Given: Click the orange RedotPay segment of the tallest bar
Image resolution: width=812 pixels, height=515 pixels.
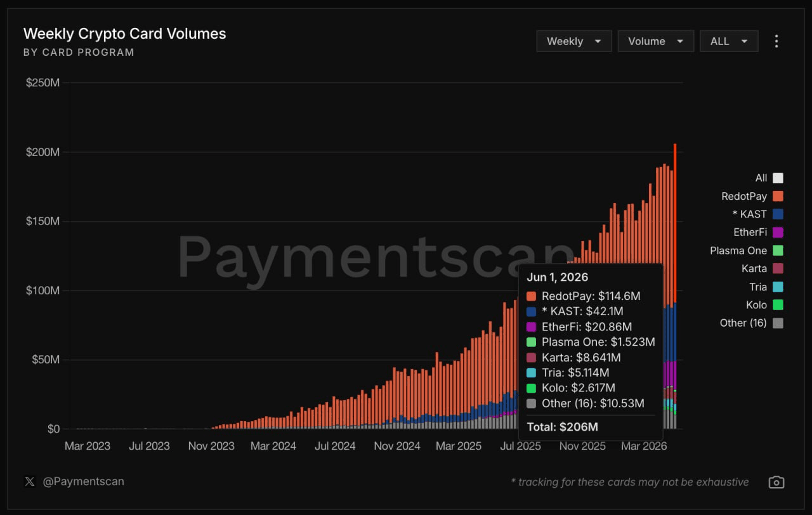Looking at the screenshot, I should click(675, 222).
